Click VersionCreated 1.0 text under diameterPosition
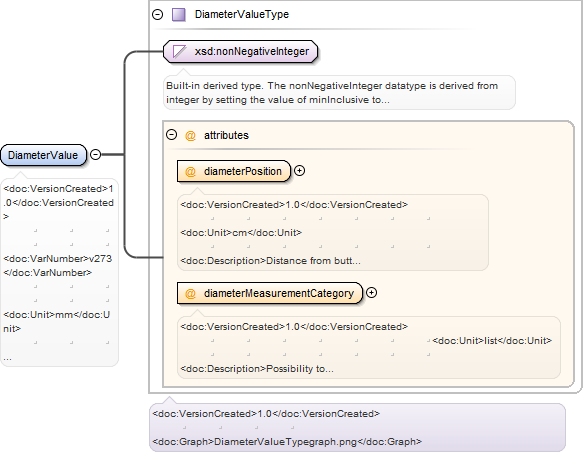Screen dimensions: 584x455 (x=294, y=205)
